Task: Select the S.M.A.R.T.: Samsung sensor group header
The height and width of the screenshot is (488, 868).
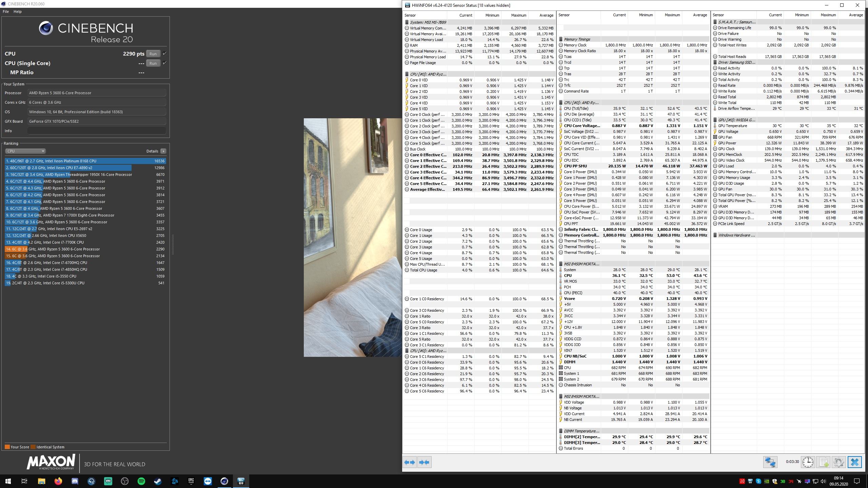Action: 788,22
